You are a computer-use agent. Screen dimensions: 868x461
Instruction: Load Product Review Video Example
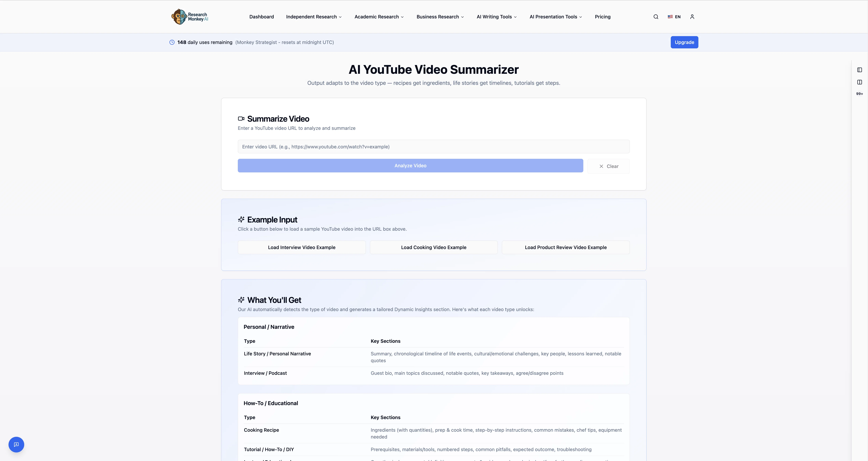pos(566,248)
